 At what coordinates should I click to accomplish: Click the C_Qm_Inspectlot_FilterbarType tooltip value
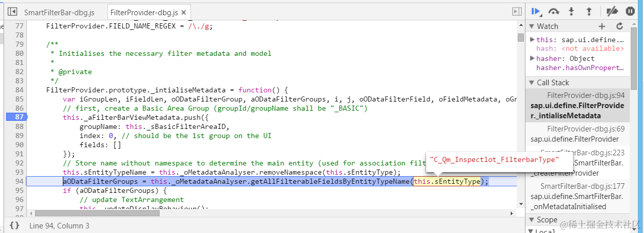pos(494,159)
